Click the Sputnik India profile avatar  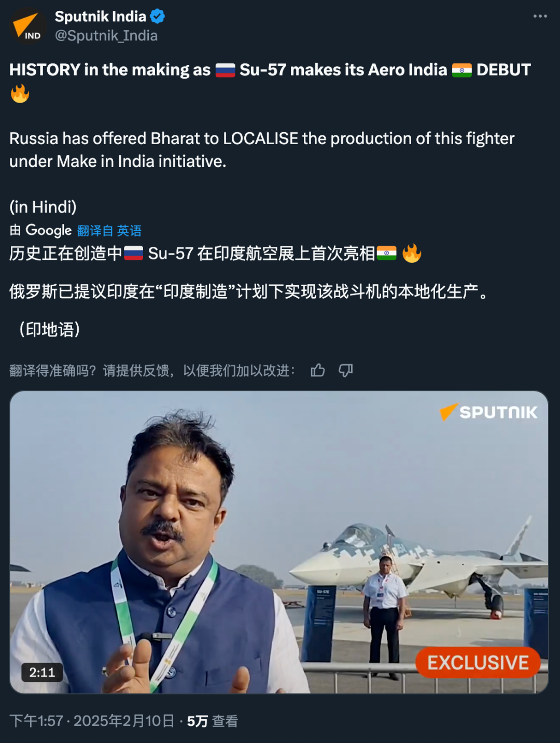(x=29, y=26)
